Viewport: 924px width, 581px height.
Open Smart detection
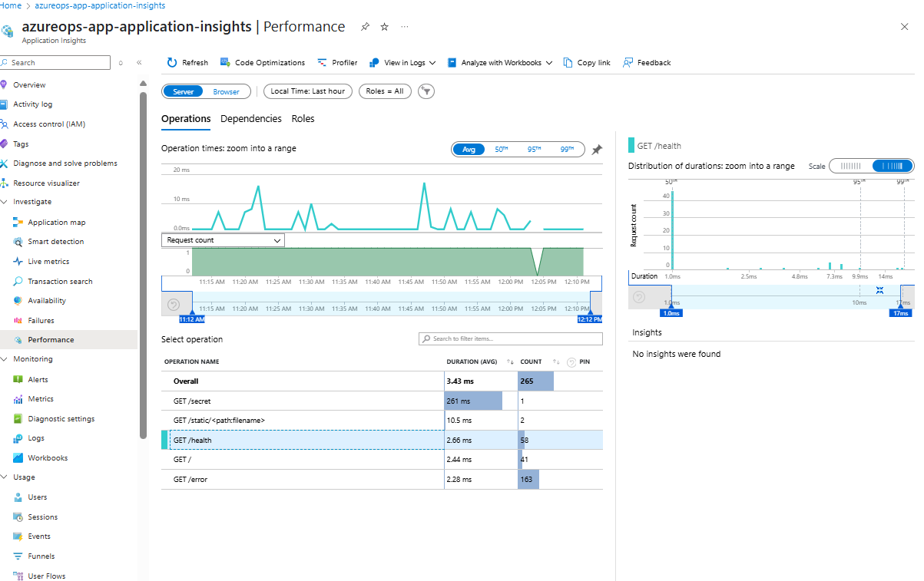click(56, 241)
